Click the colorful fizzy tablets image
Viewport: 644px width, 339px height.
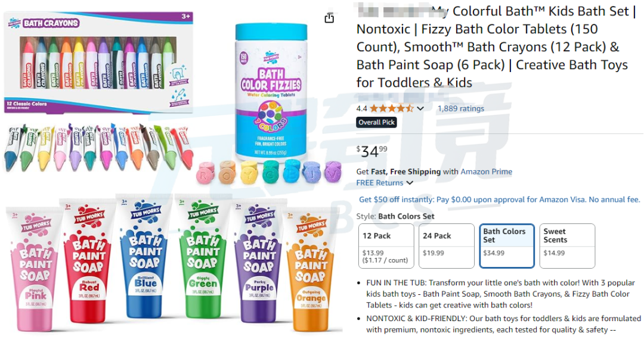click(268, 173)
